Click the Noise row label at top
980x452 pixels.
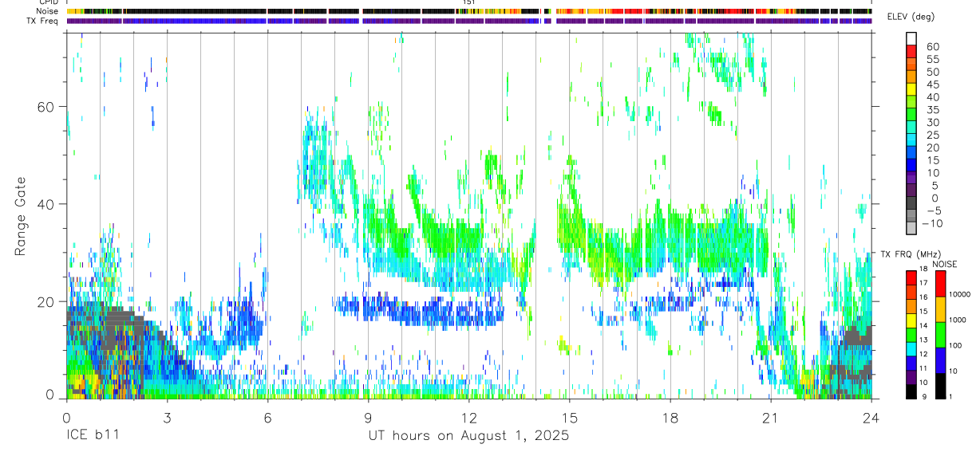coord(47,11)
